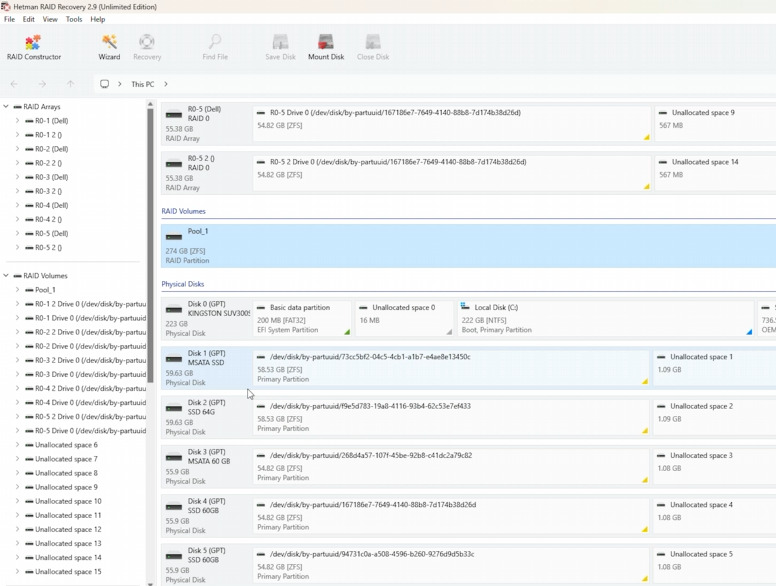
Task: Click the chevron after This PC
Action: click(x=166, y=84)
